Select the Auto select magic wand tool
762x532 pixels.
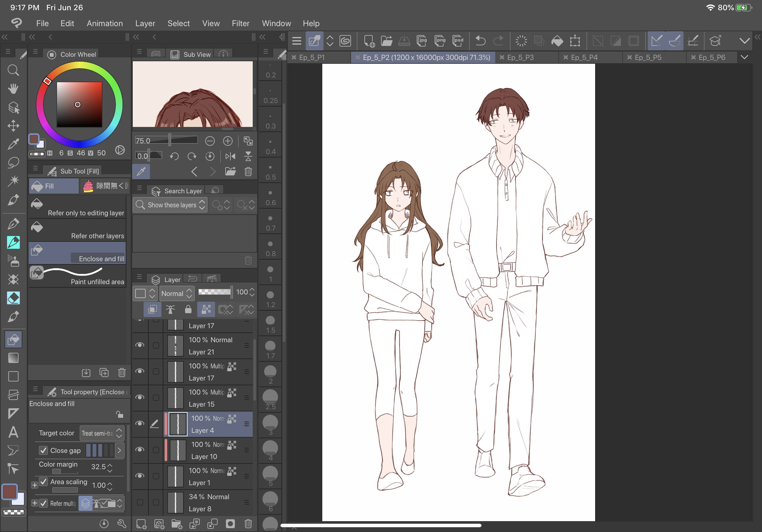point(13,181)
